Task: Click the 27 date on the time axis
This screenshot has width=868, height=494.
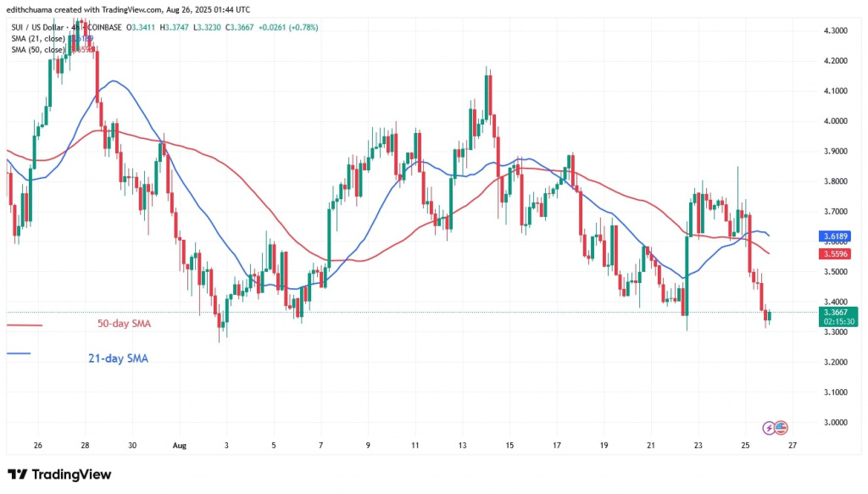Action: tap(793, 444)
